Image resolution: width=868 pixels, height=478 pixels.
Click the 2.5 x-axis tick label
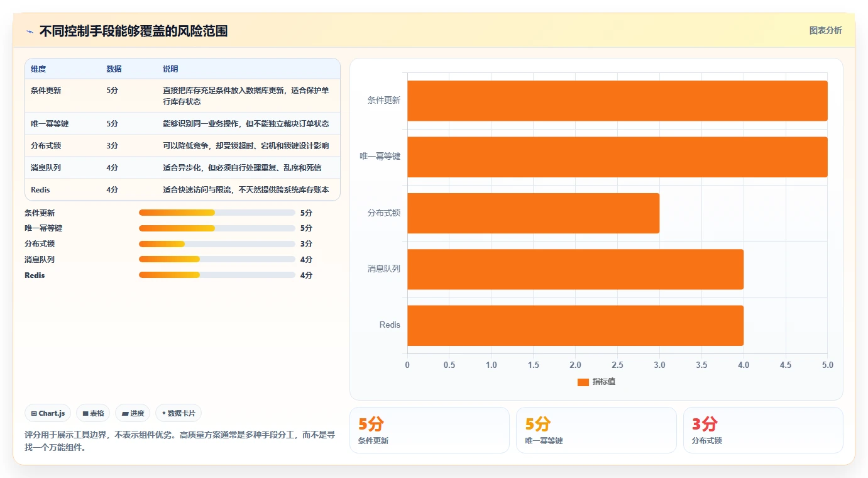pyautogui.click(x=617, y=365)
